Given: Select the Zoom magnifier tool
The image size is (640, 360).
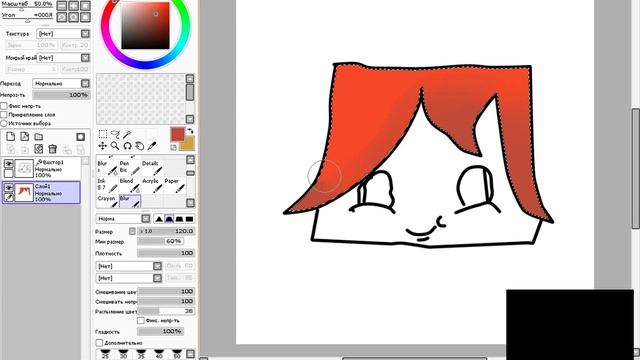Looking at the screenshot, I should pos(115,146).
